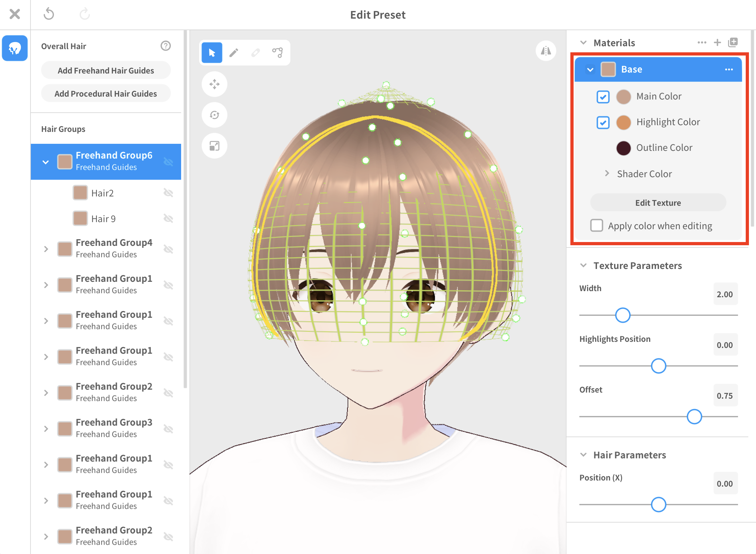Screen dimensions: 756x554
Task: Click the scale gizmo button
Action: [215, 146]
